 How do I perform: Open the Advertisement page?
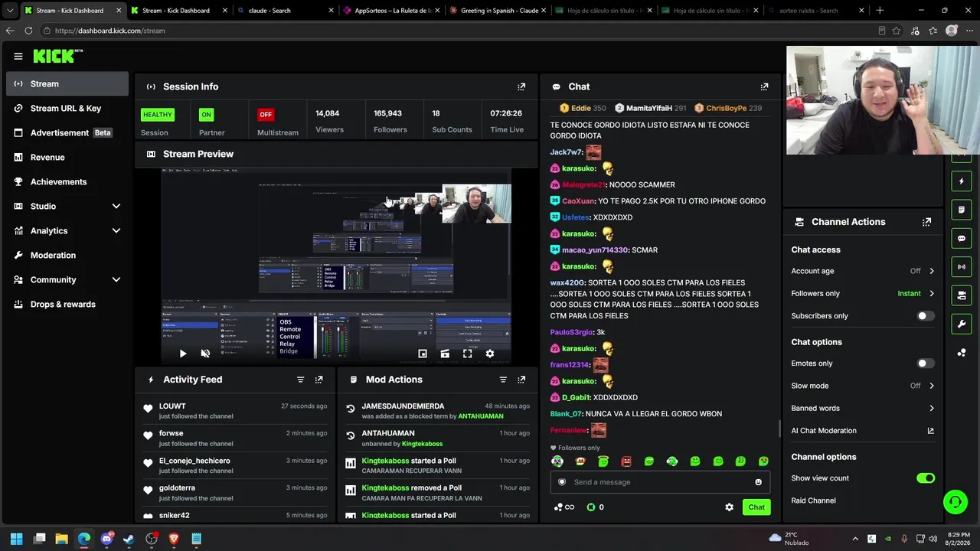coord(67,132)
